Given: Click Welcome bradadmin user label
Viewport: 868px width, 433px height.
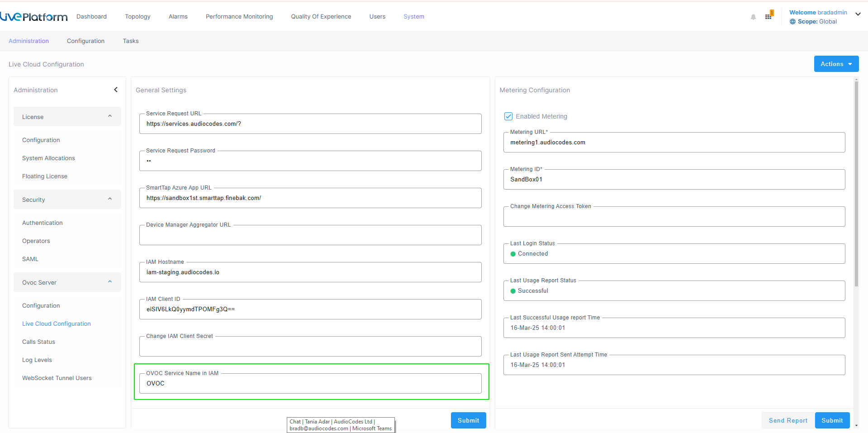Looking at the screenshot, I should [818, 12].
